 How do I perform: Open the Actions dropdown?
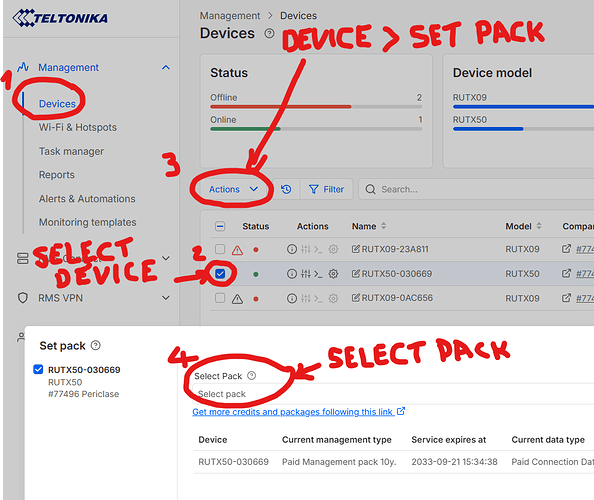click(233, 189)
